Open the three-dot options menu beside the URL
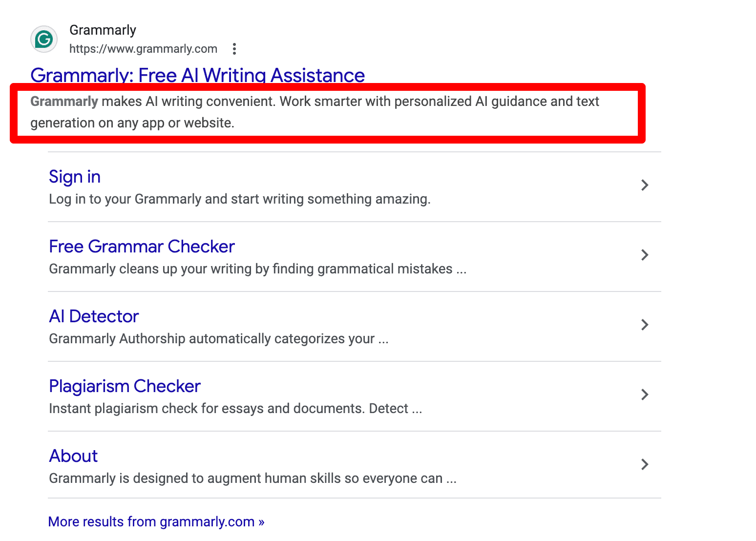Image resolution: width=756 pixels, height=541 pixels. 234,48
